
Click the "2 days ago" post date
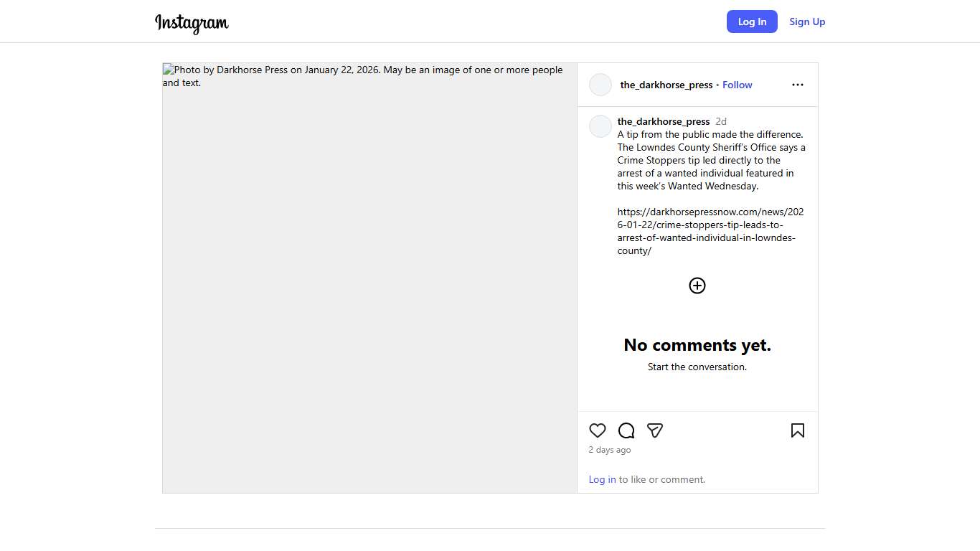tap(609, 450)
